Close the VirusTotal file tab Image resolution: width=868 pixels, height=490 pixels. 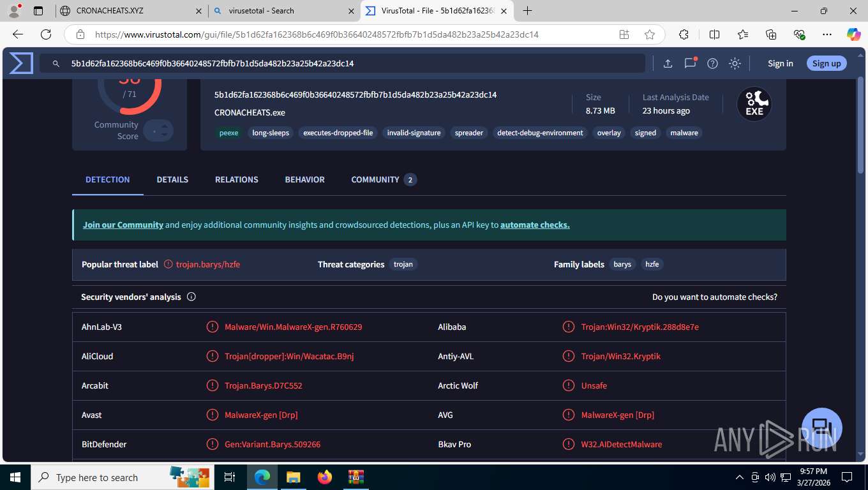tap(504, 11)
